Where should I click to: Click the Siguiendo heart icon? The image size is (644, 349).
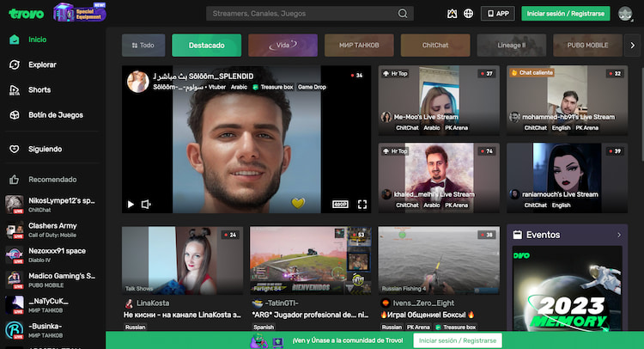15,149
